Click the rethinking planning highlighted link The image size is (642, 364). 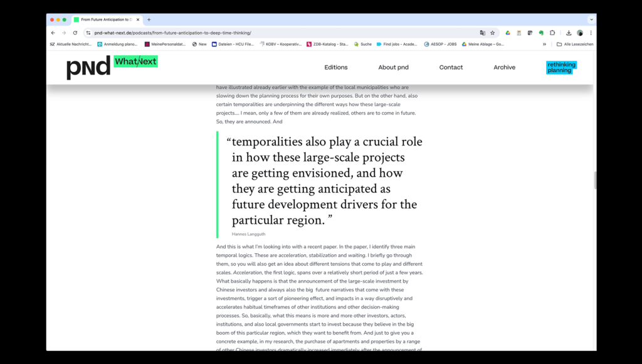click(560, 67)
